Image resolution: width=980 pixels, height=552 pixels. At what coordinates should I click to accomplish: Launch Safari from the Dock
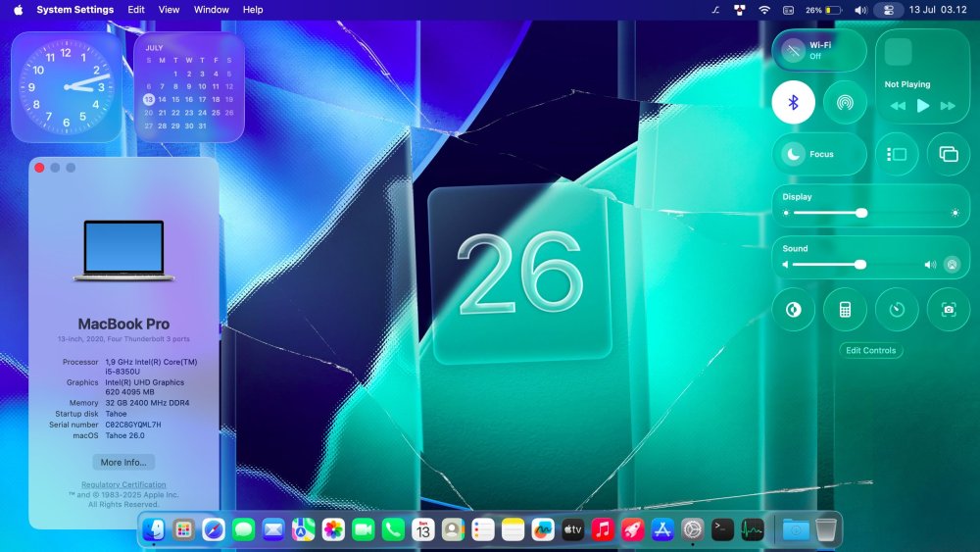[213, 530]
